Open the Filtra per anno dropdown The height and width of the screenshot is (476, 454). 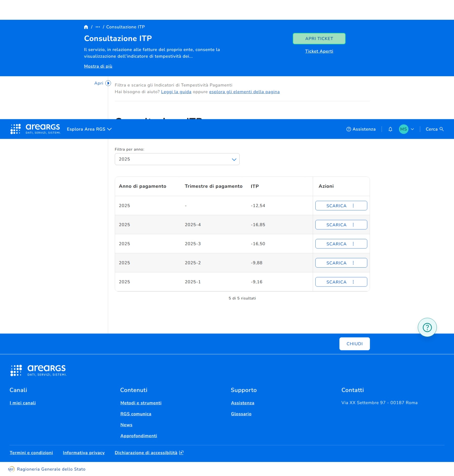pyautogui.click(x=177, y=159)
